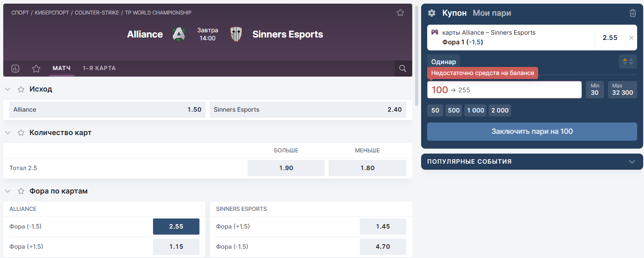
Task: Choose the quick stake 50
Action: point(435,110)
